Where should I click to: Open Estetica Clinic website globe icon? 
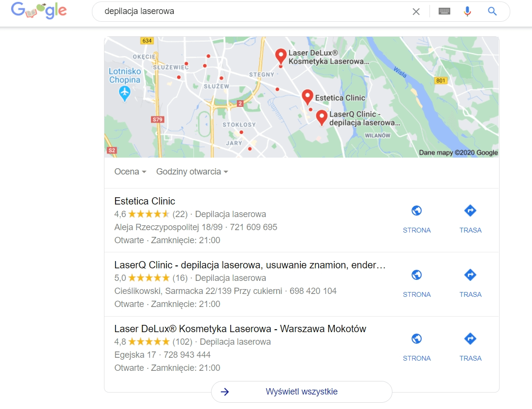416,211
